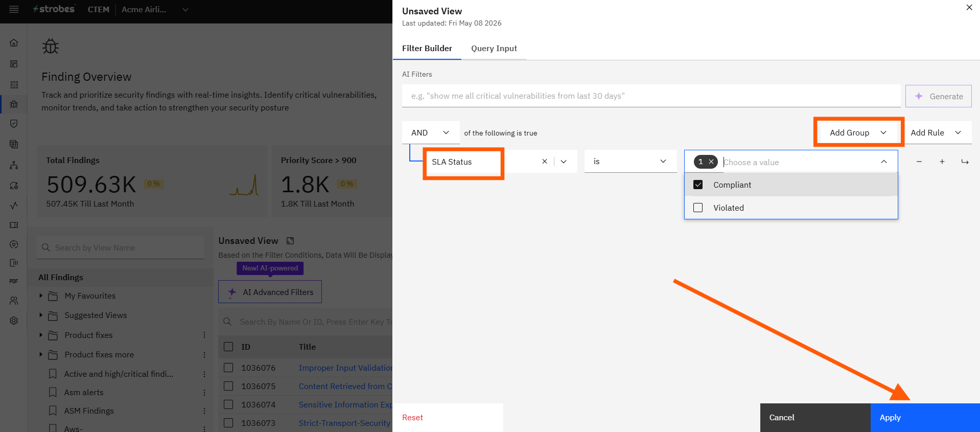
Task: Select the Asm alerts saved view
Action: 84,393
